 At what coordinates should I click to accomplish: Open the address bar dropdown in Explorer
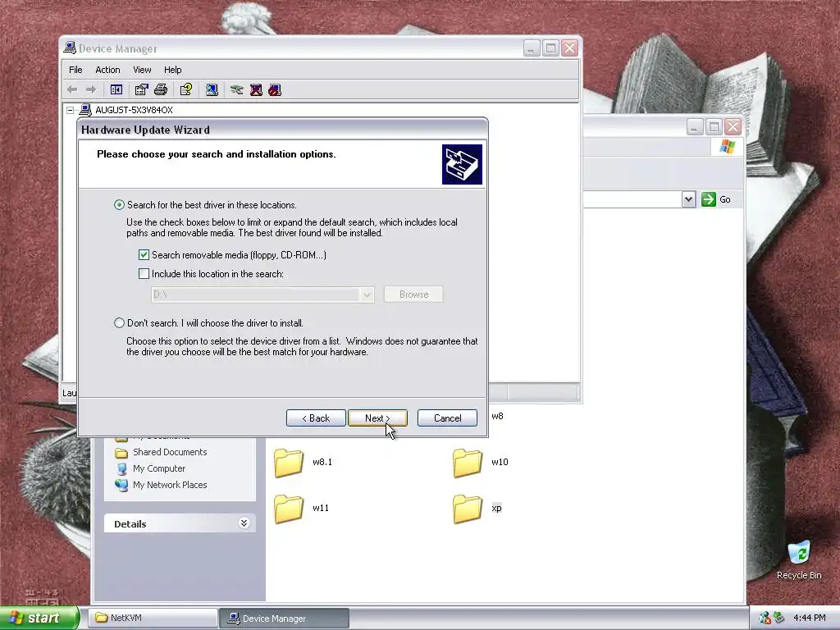tap(688, 199)
